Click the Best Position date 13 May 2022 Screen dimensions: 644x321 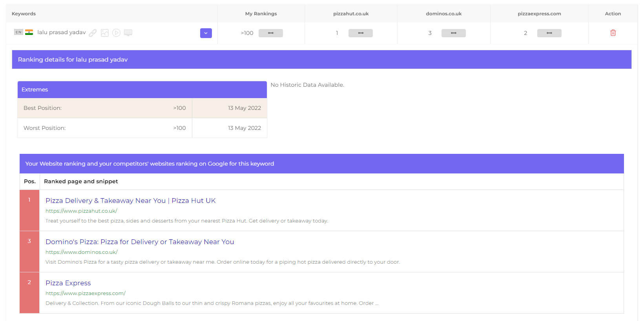coord(244,108)
